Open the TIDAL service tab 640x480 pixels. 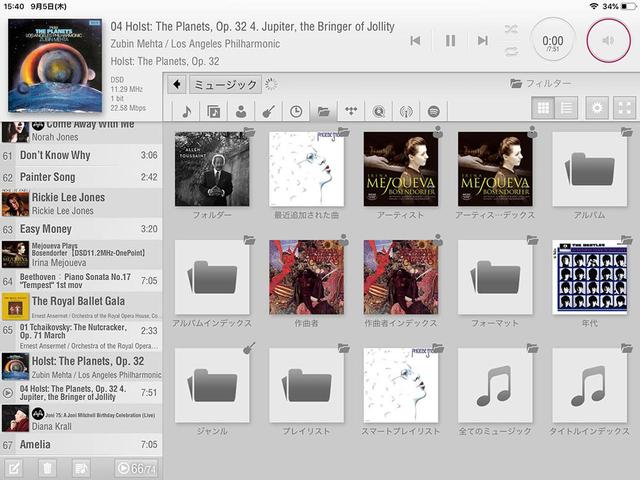pos(351,111)
